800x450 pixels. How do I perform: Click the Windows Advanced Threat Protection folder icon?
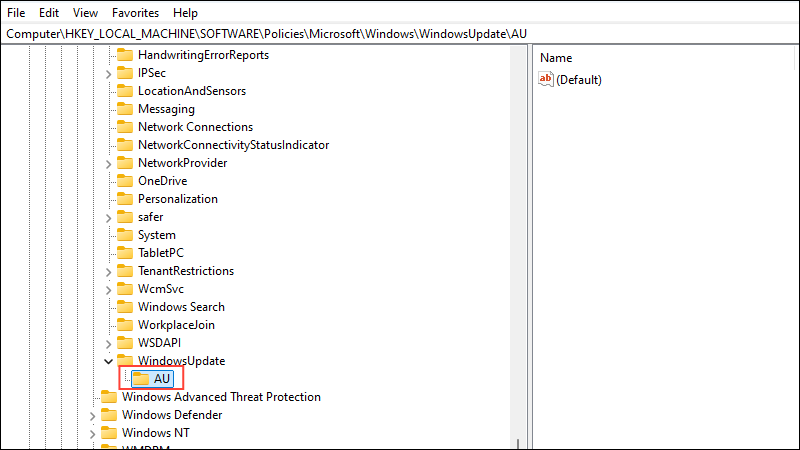[x=109, y=396]
